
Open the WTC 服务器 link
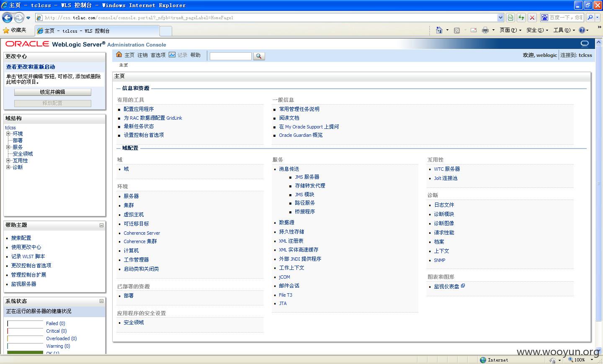447,169
